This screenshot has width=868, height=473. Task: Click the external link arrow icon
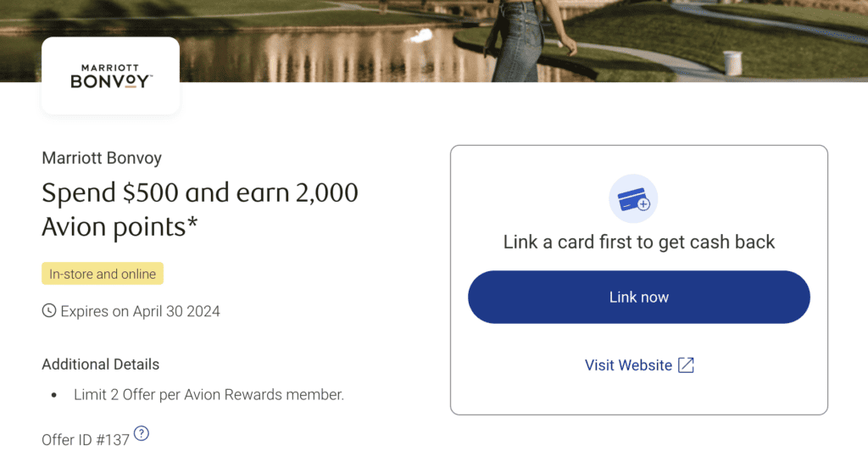click(x=686, y=365)
